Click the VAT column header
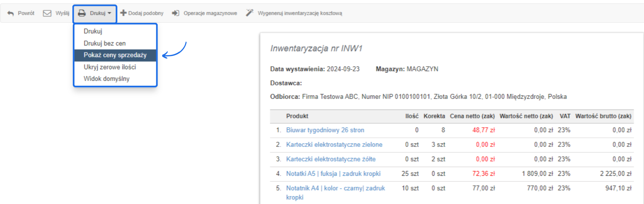The image size is (644, 204). tap(565, 116)
